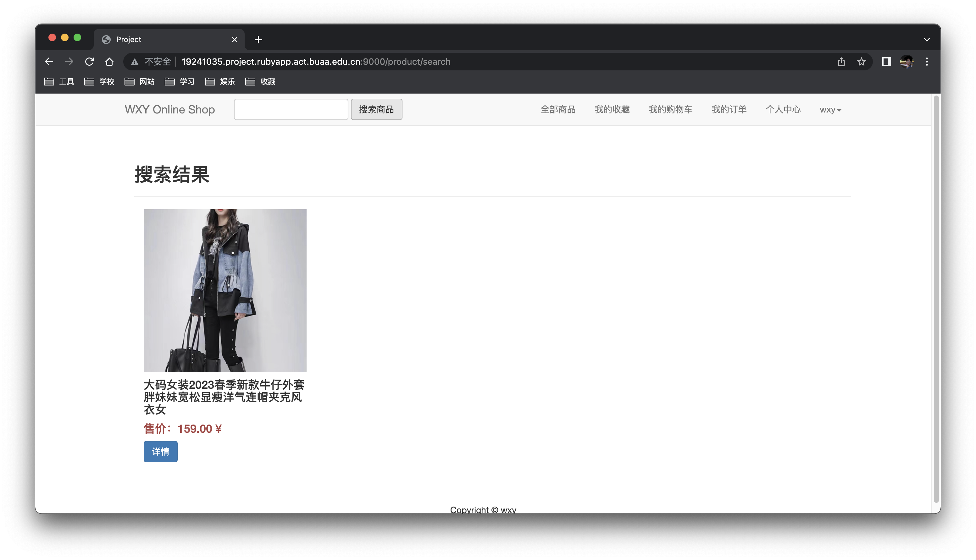The width and height of the screenshot is (976, 560).
Task: Open the browser home page
Action: [x=109, y=62]
